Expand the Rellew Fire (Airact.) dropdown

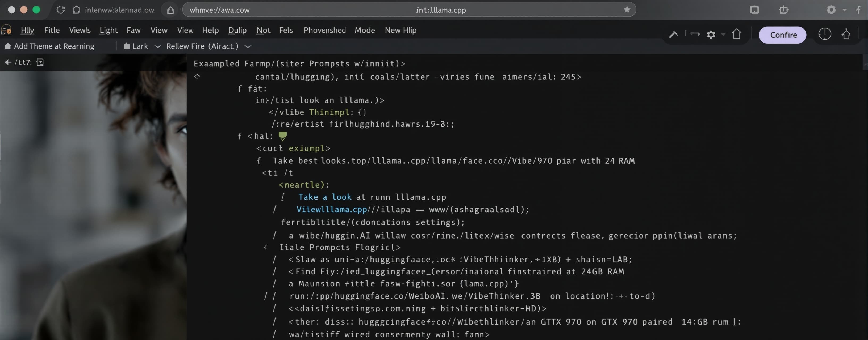(x=248, y=46)
